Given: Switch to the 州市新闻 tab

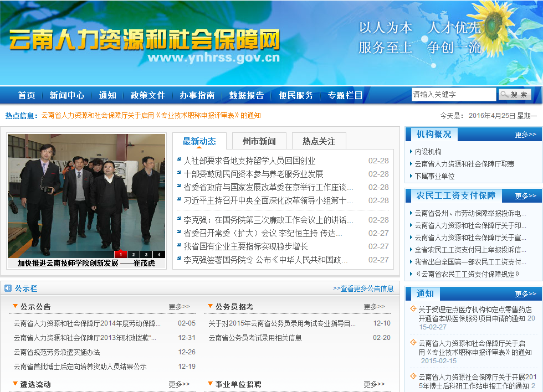Looking at the screenshot, I should pos(259,141).
